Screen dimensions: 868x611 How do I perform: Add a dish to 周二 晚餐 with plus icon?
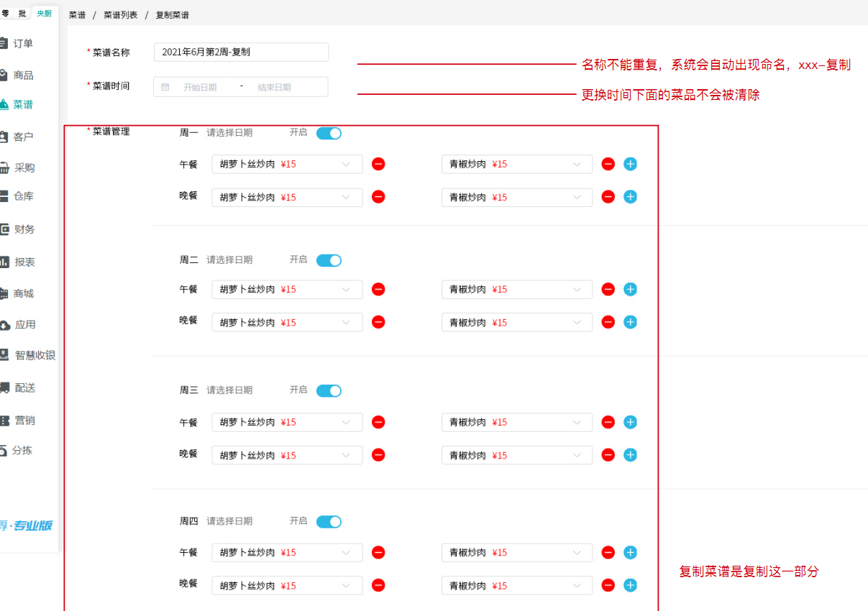click(x=630, y=322)
